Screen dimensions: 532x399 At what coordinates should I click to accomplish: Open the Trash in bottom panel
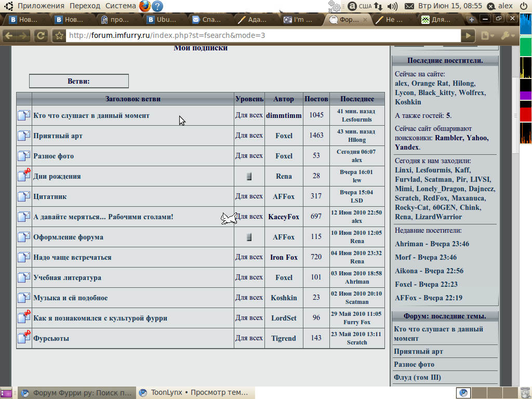525,393
